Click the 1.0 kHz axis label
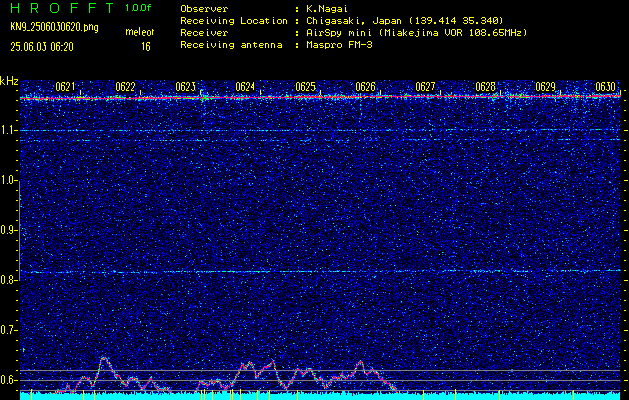The image size is (629, 400). click(x=8, y=180)
